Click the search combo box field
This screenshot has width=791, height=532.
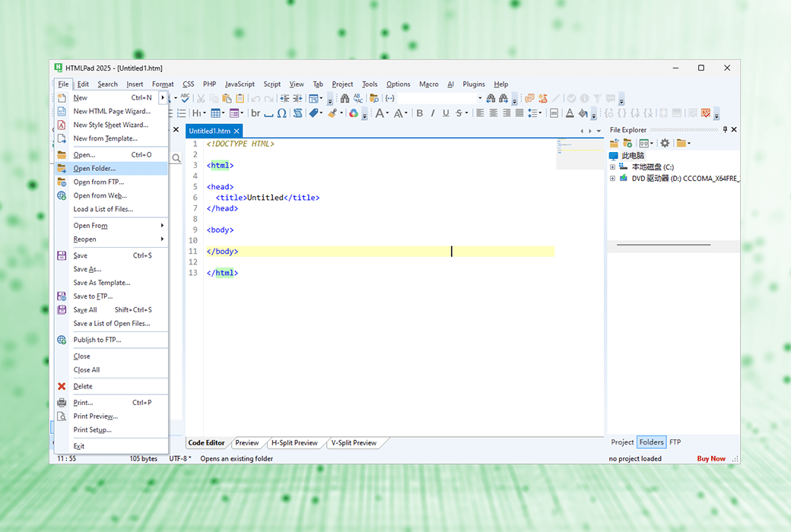[x=440, y=98]
